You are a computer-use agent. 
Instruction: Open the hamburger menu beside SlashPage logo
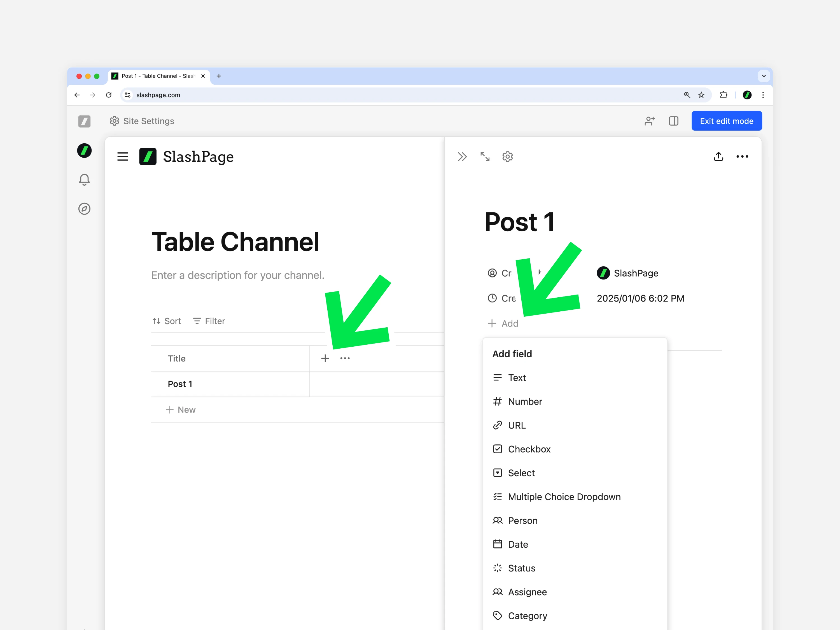click(123, 157)
